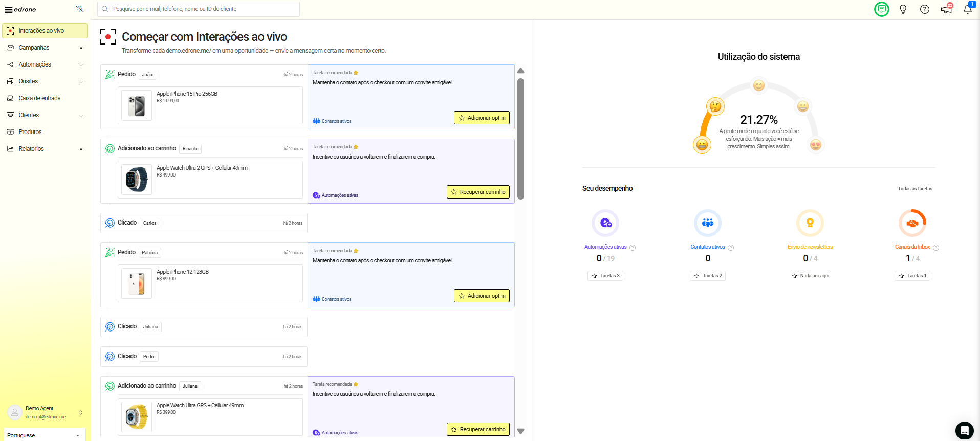This screenshot has height=441, width=980.
Task: Click the Patrícia customer tag
Action: pos(150,253)
